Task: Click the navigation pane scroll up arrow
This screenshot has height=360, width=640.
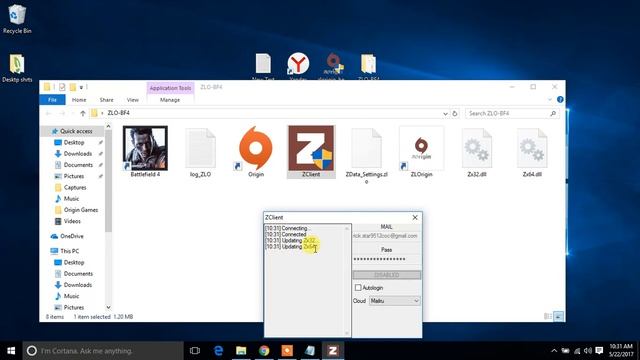Action: 108,127
